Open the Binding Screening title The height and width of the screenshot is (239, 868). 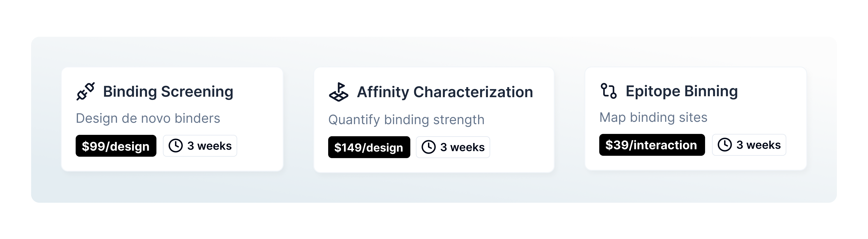tap(168, 91)
